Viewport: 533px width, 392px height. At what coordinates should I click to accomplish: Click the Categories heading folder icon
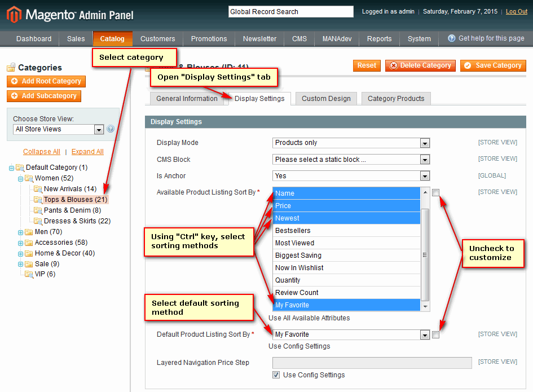tap(11, 67)
